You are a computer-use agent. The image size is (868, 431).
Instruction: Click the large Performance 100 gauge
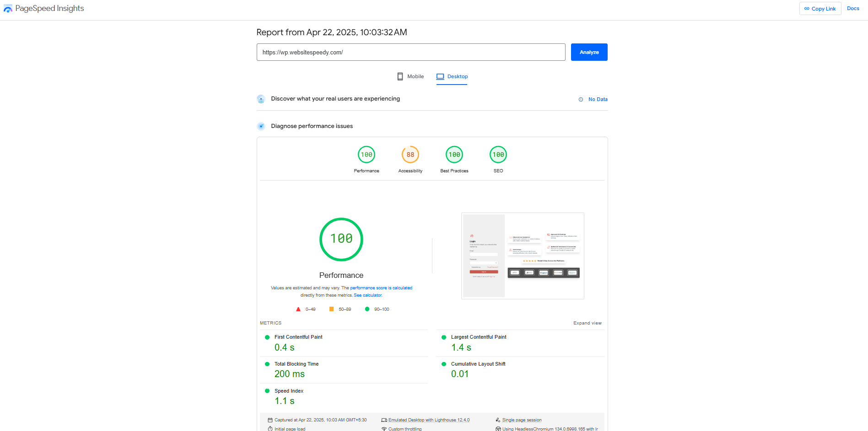341,239
